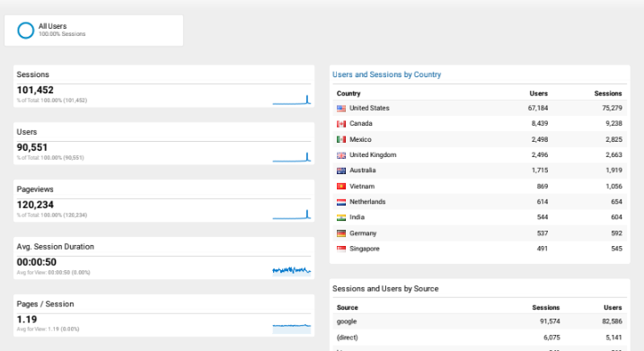Click the Users sparkline chart

[x=292, y=157]
